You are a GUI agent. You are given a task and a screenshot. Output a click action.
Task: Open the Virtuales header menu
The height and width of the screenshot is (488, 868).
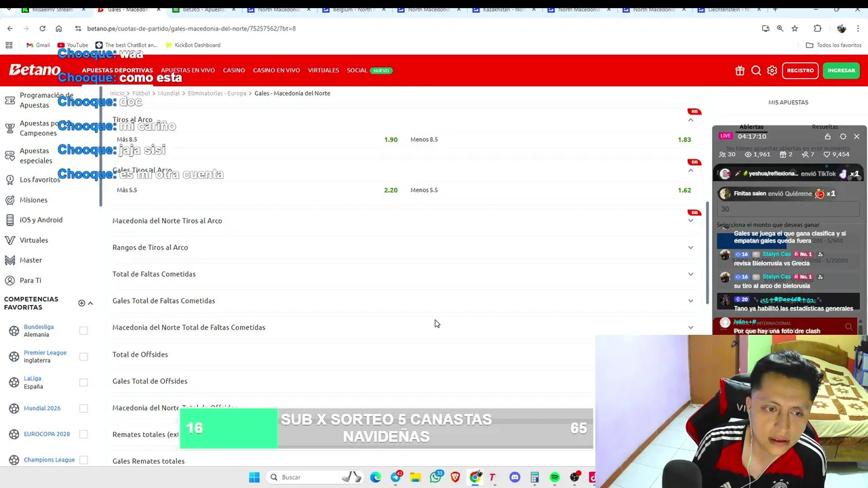pyautogui.click(x=323, y=70)
